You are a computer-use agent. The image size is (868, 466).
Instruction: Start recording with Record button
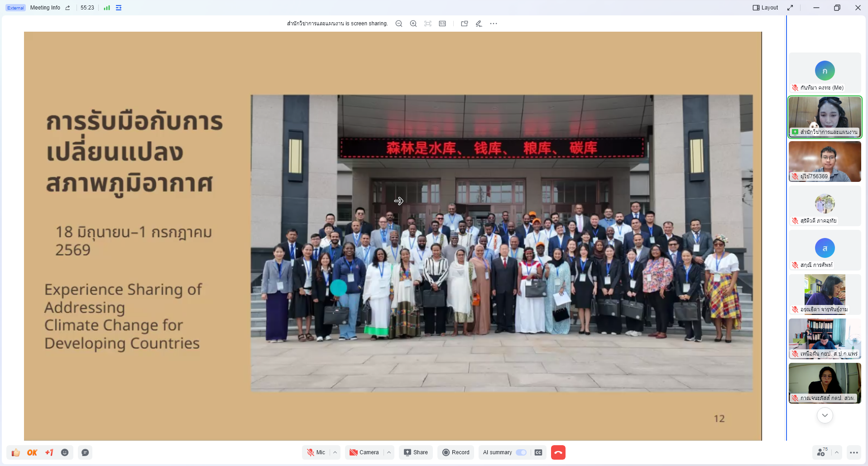coord(456,452)
